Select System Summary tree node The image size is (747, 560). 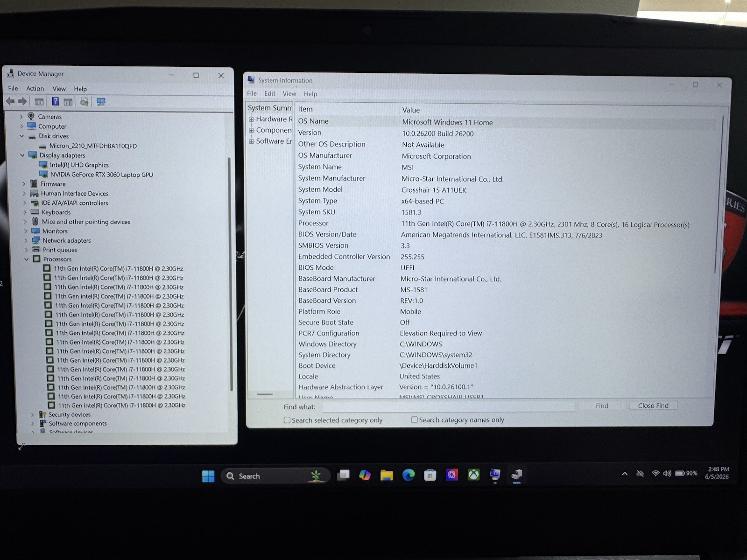click(269, 108)
